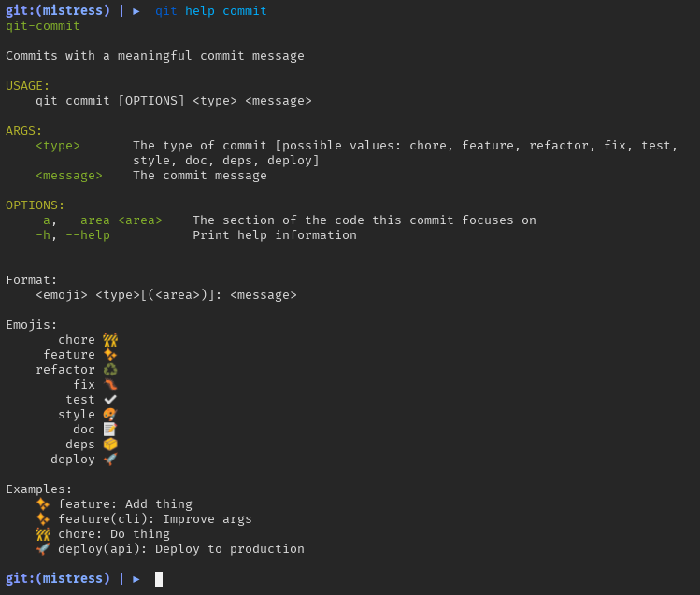Click the bug emoji next to fix

[x=110, y=385]
